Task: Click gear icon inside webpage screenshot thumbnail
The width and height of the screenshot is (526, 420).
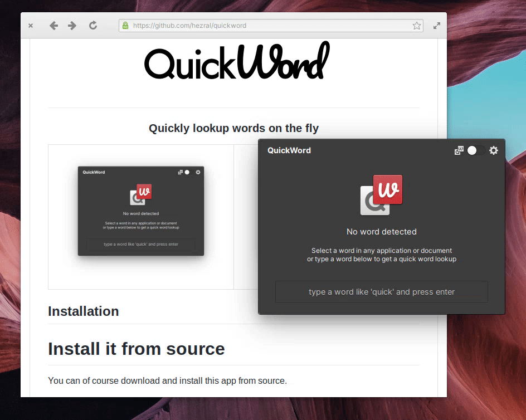Action: point(198,172)
